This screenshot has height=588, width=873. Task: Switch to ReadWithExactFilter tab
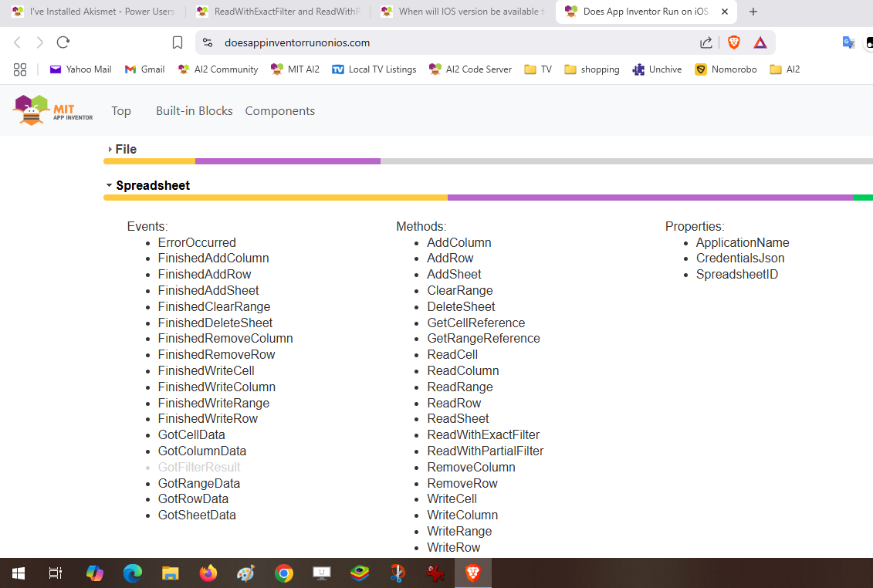click(x=279, y=12)
